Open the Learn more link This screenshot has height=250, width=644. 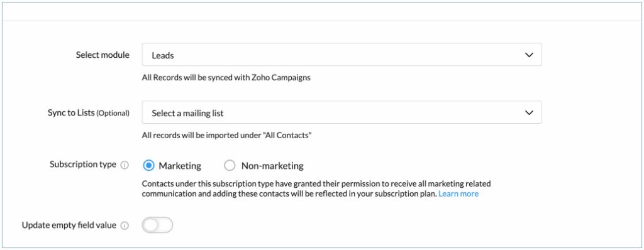[x=458, y=193]
